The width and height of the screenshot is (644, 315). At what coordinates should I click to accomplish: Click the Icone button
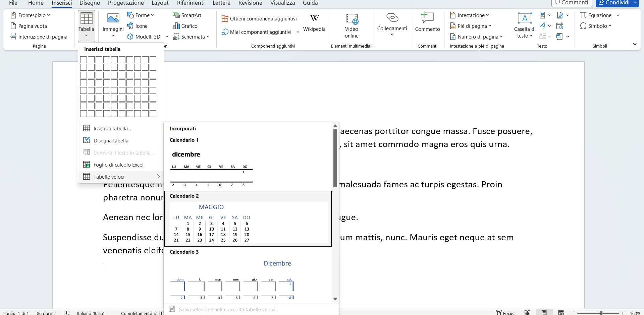click(138, 26)
